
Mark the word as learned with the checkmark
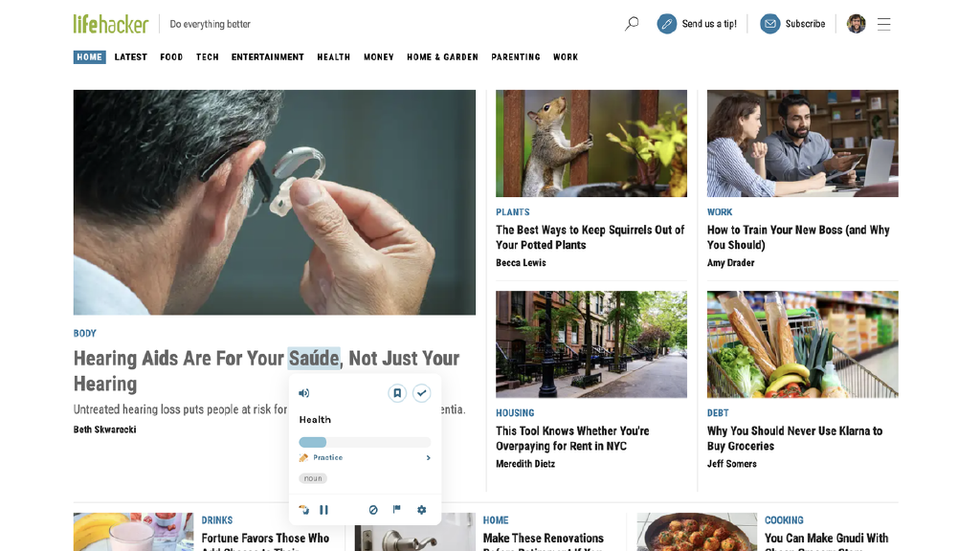[421, 392]
